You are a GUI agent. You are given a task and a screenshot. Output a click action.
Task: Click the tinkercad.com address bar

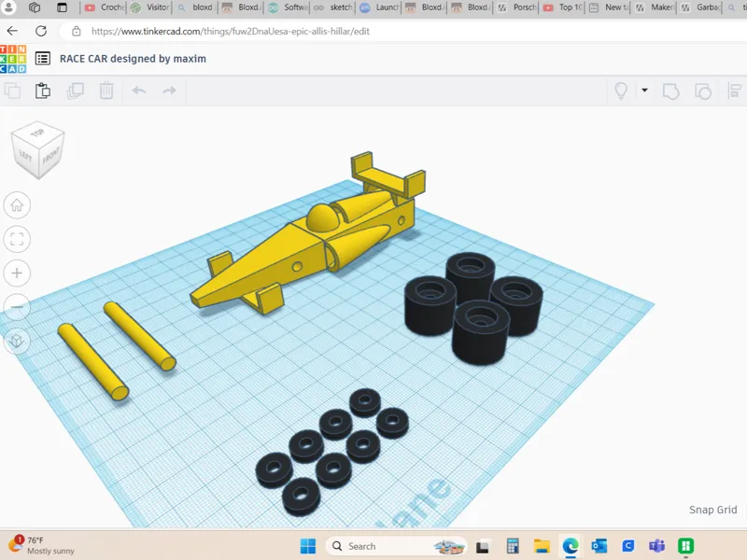(x=230, y=32)
